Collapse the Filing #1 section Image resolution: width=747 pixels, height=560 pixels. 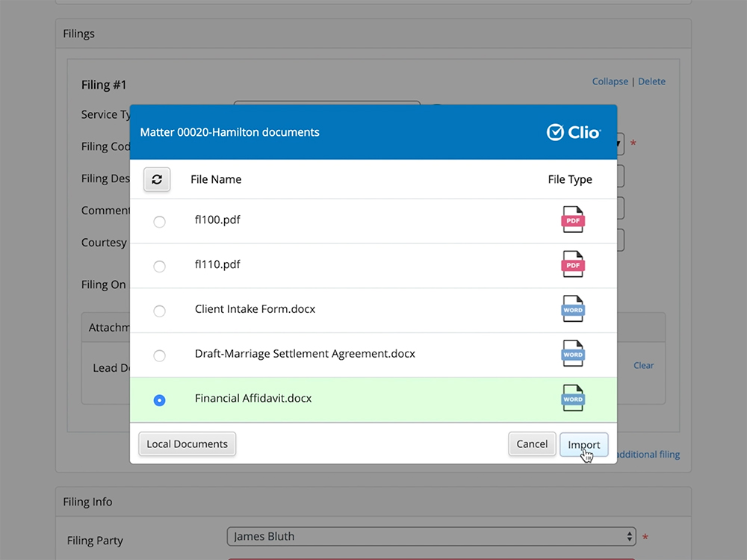[610, 81]
